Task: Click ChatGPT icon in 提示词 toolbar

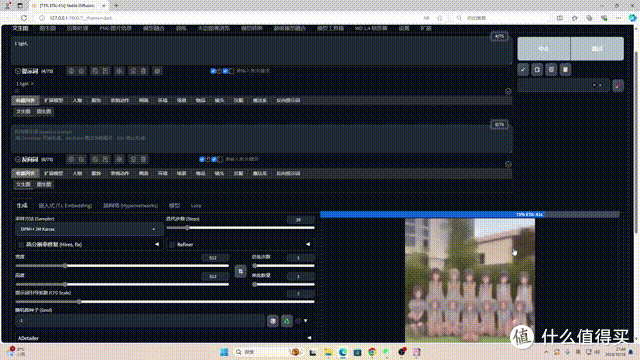Action: (x=157, y=71)
